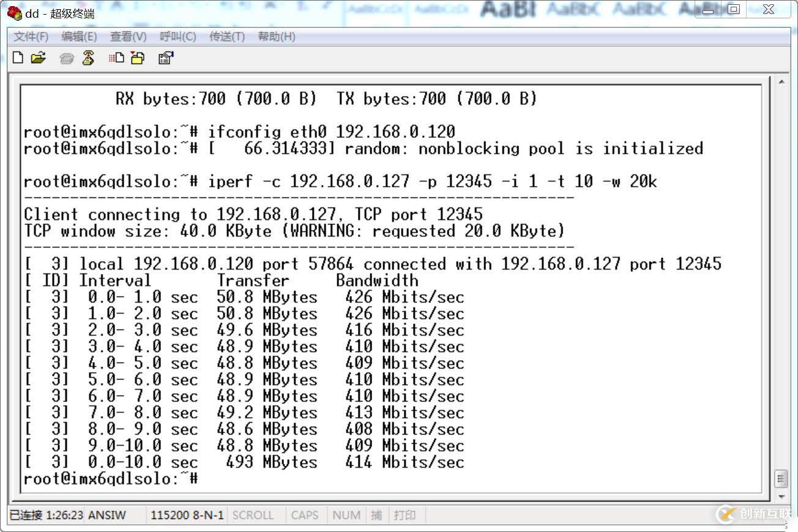Click the terminal scrollbar down arrow

[x=781, y=497]
